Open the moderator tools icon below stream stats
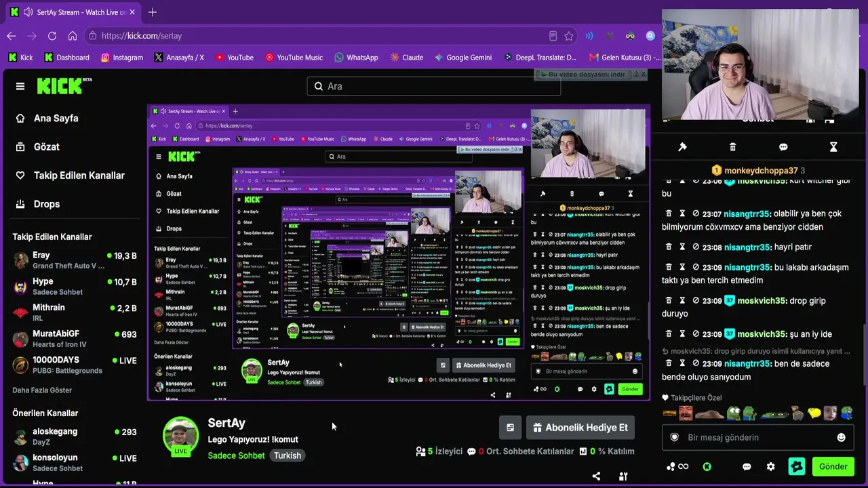This screenshot has width=868, height=488. click(623, 476)
